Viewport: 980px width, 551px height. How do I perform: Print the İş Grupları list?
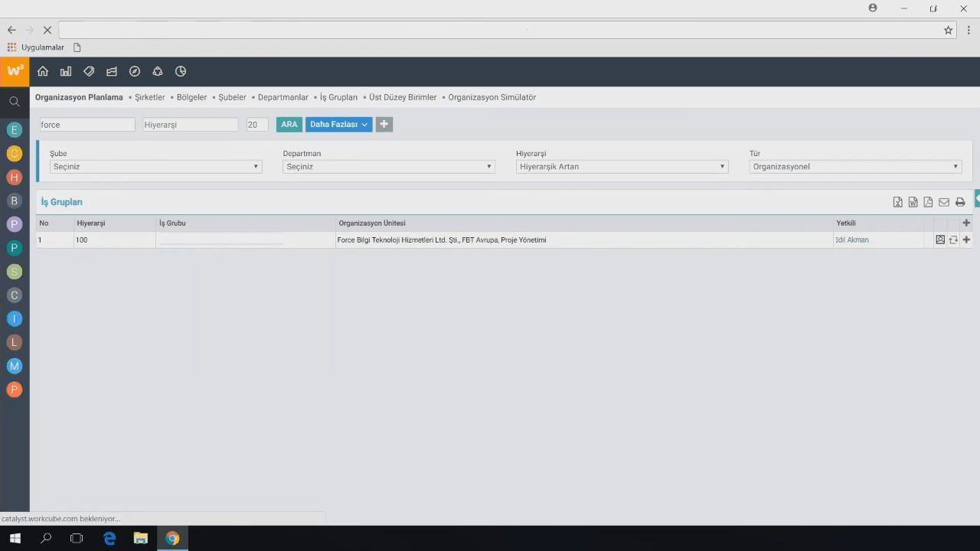pos(960,202)
